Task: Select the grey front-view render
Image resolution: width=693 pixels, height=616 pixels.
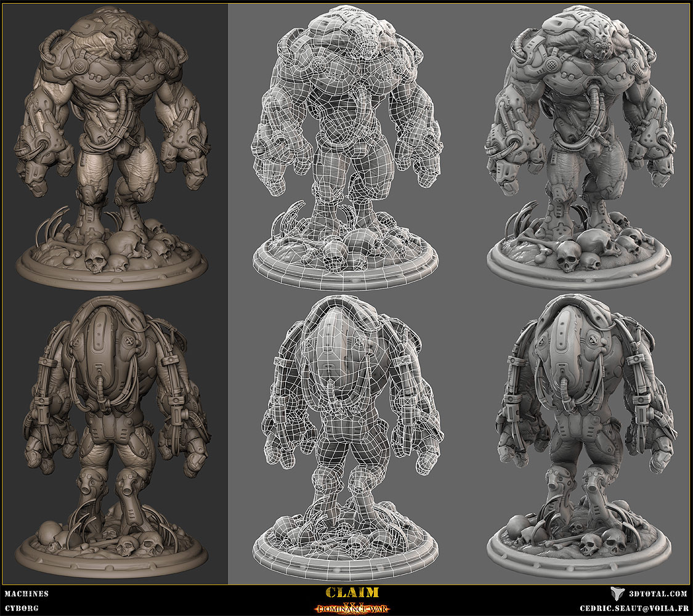Action: 579,148
